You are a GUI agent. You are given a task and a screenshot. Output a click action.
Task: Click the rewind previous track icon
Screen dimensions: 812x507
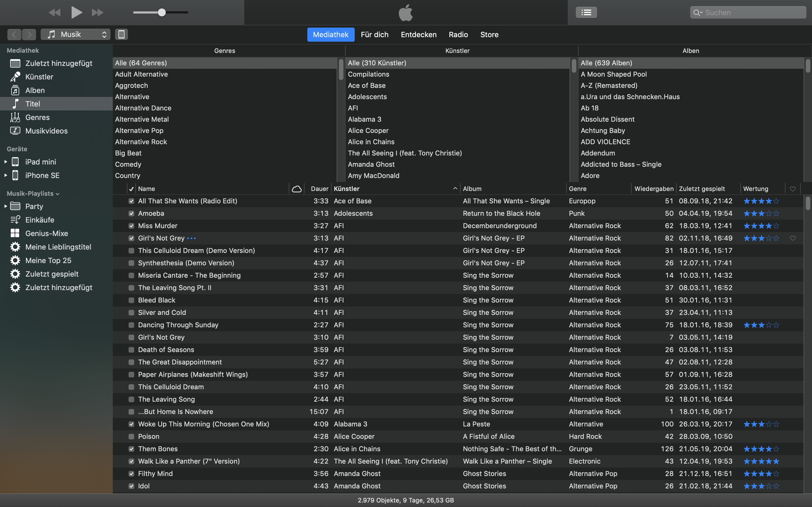(55, 12)
